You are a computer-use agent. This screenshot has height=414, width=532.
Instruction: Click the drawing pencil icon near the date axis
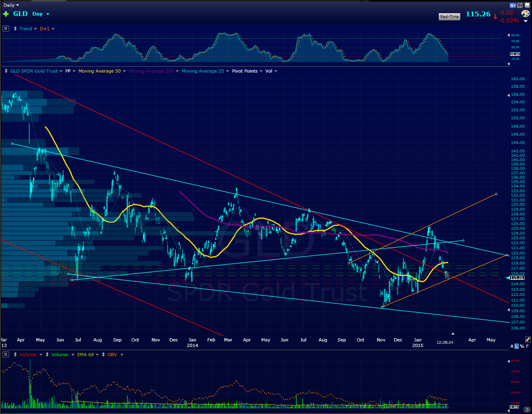[528, 339]
